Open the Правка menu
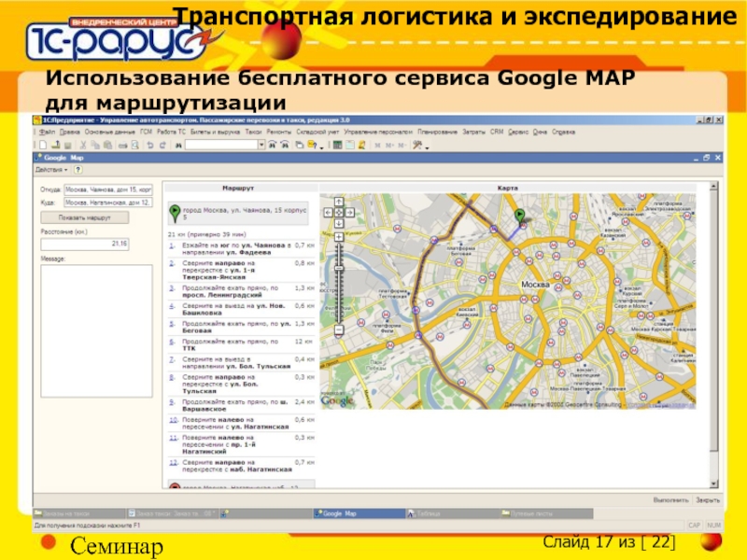 (69, 132)
